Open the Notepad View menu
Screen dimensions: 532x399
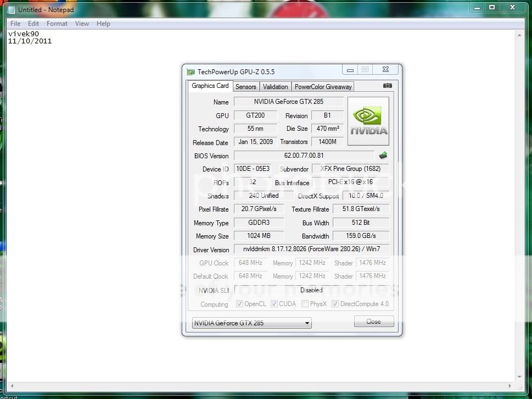click(x=82, y=24)
